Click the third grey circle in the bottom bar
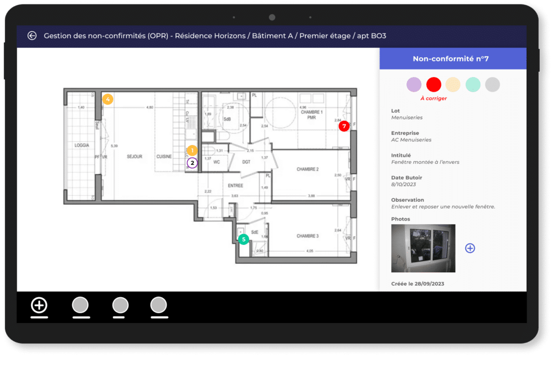 point(159,305)
